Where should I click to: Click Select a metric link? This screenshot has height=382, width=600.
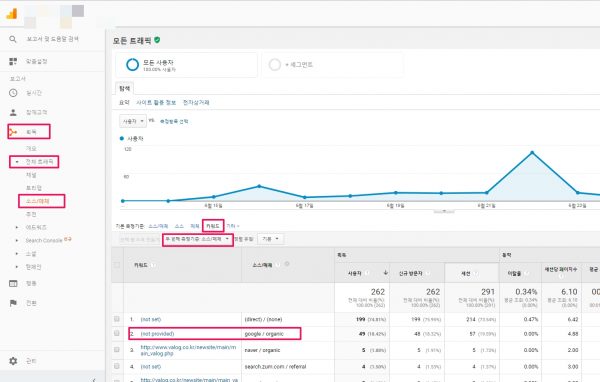174,121
